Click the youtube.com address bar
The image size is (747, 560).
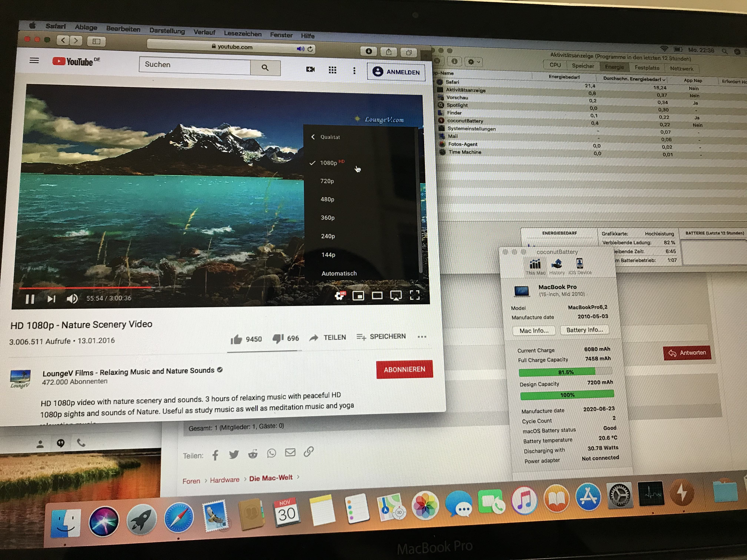232,47
